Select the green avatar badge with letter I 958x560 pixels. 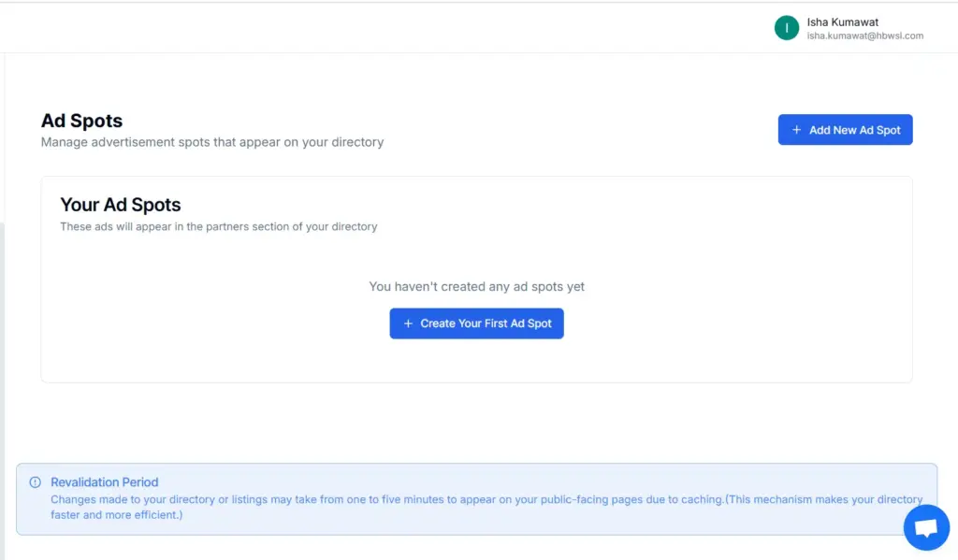787,27
